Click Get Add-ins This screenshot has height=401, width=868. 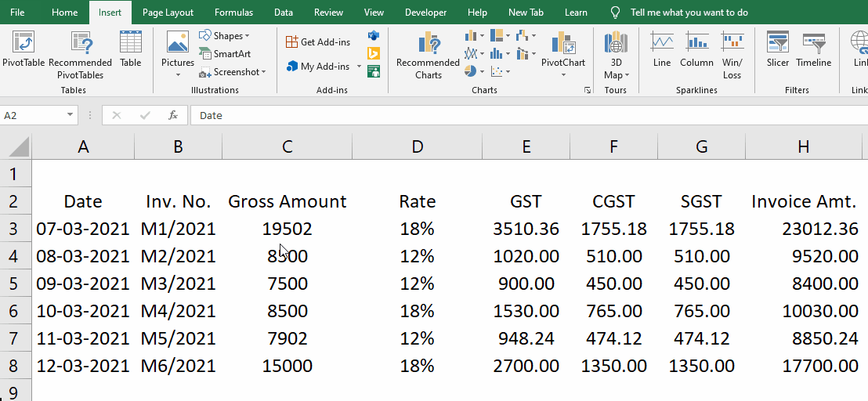(318, 42)
